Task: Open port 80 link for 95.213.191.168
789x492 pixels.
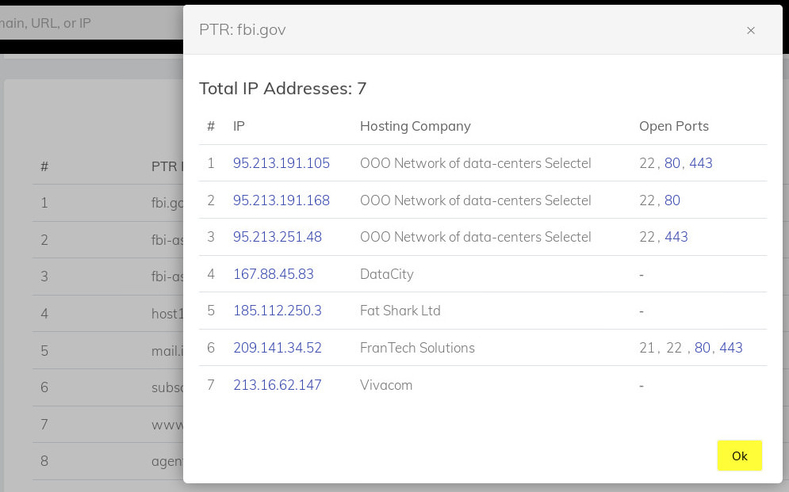Action: coord(672,200)
